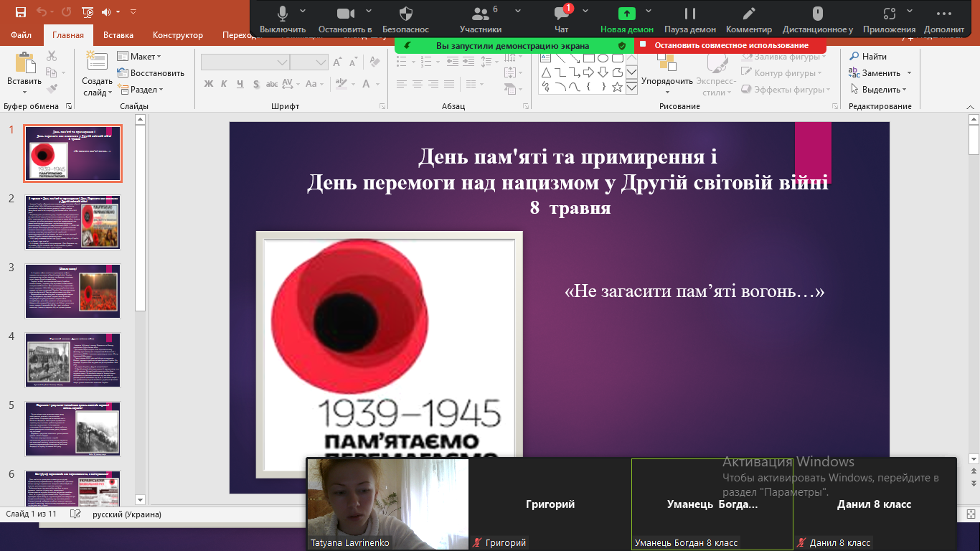Click Pause Share (Пауза демонстрации) icon
980x551 pixels.
click(x=690, y=14)
